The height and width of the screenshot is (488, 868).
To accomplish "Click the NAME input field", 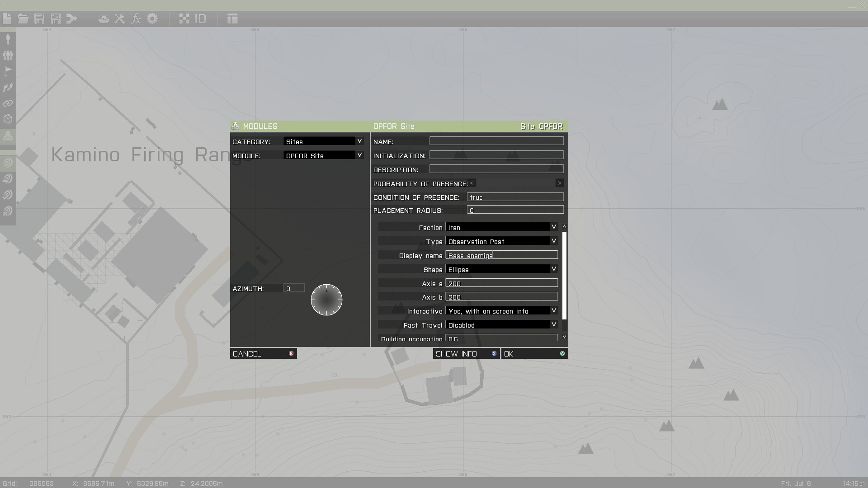I will tap(496, 141).
